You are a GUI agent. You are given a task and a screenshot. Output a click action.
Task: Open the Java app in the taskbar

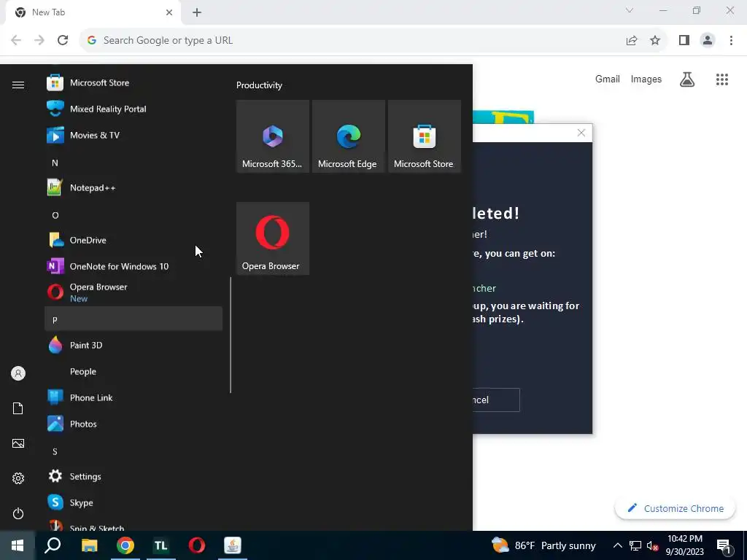click(x=233, y=545)
